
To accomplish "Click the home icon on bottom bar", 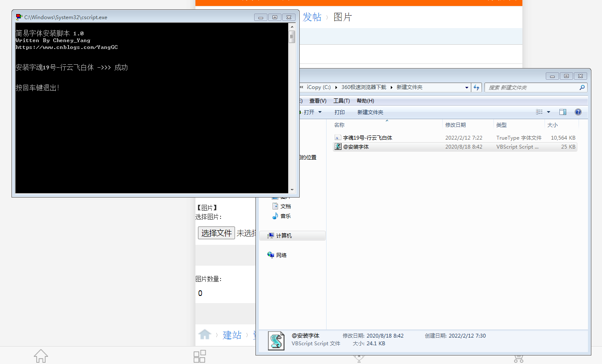I will 40,356.
